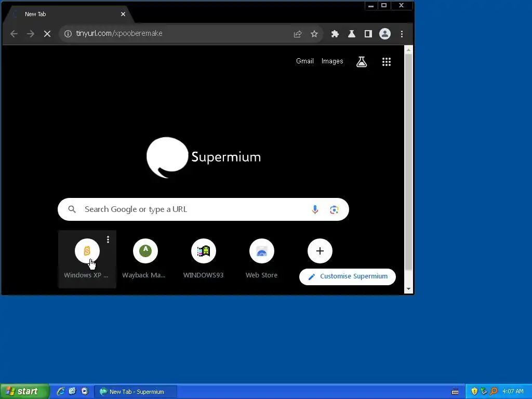
Task: Start voice search with microphone
Action: click(x=315, y=209)
